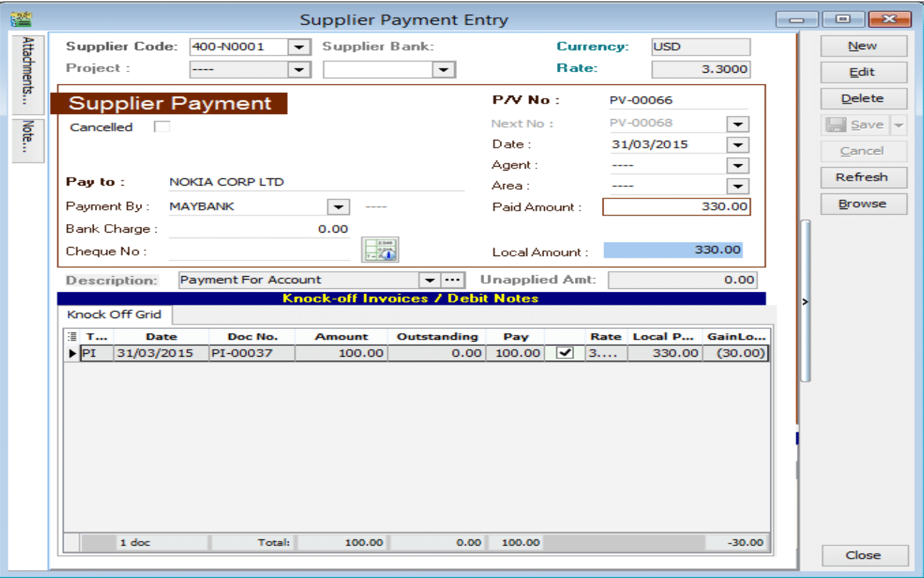The image size is (924, 578).
Task: Click the Pay to field NOKIA CORP LTD
Action: [x=316, y=183]
